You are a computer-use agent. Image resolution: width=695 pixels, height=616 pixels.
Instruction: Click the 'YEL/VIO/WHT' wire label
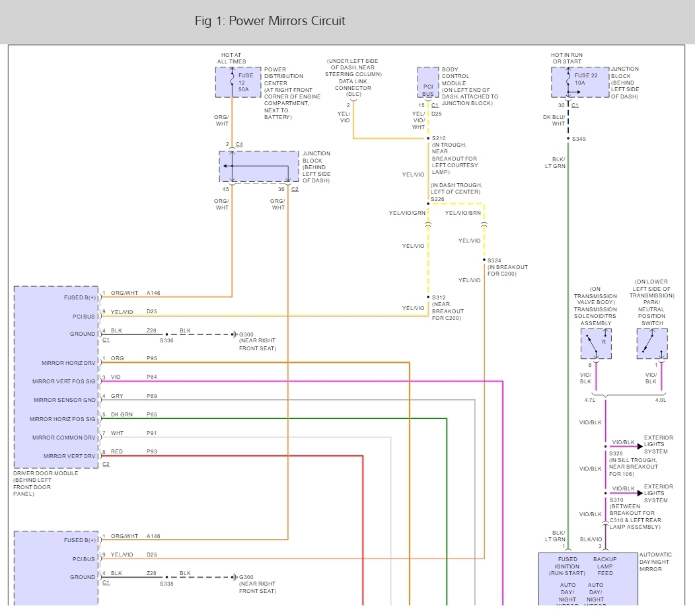click(418, 120)
